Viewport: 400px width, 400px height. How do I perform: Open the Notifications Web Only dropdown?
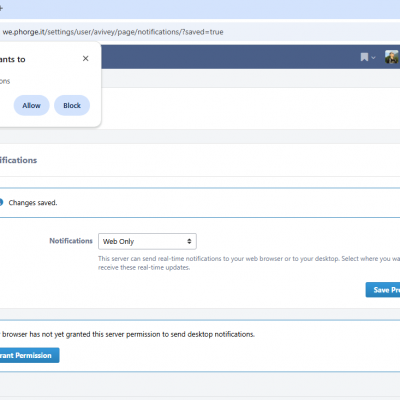coord(147,241)
